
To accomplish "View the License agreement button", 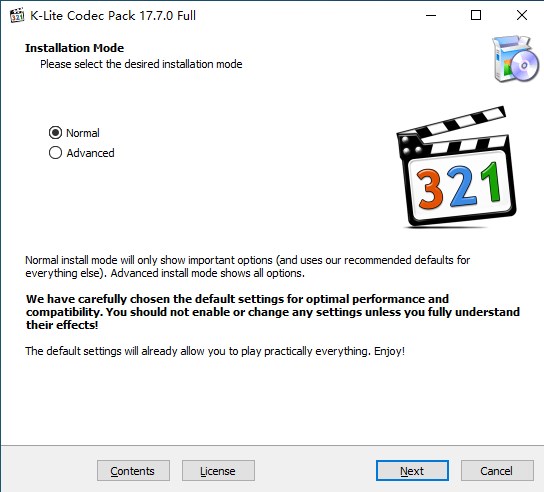I will pyautogui.click(x=218, y=470).
